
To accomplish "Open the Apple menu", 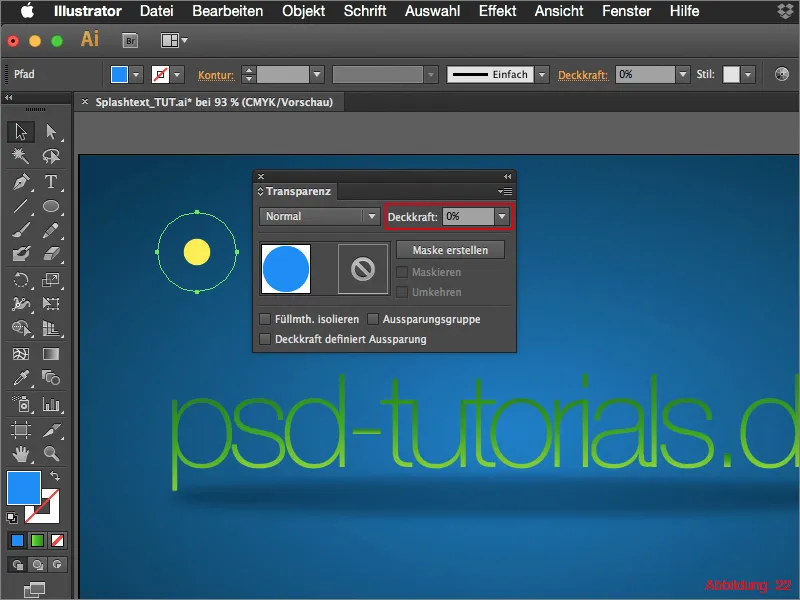I will [27, 11].
